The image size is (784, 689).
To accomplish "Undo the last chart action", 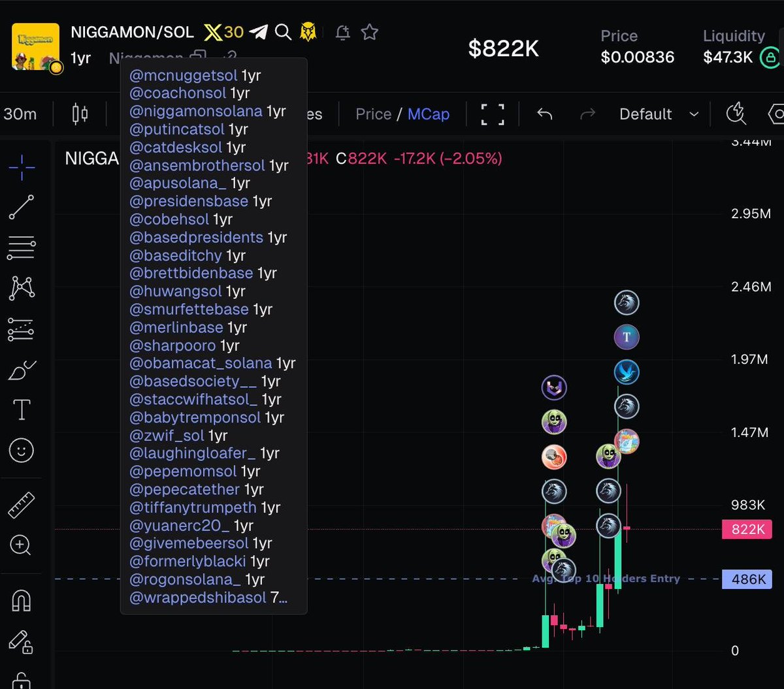I will click(x=544, y=114).
